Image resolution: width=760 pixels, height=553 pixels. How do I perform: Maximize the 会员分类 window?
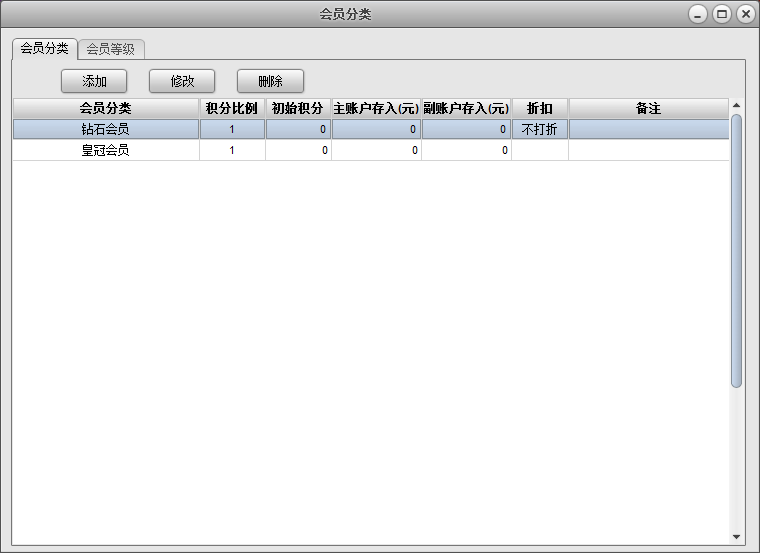tap(722, 14)
